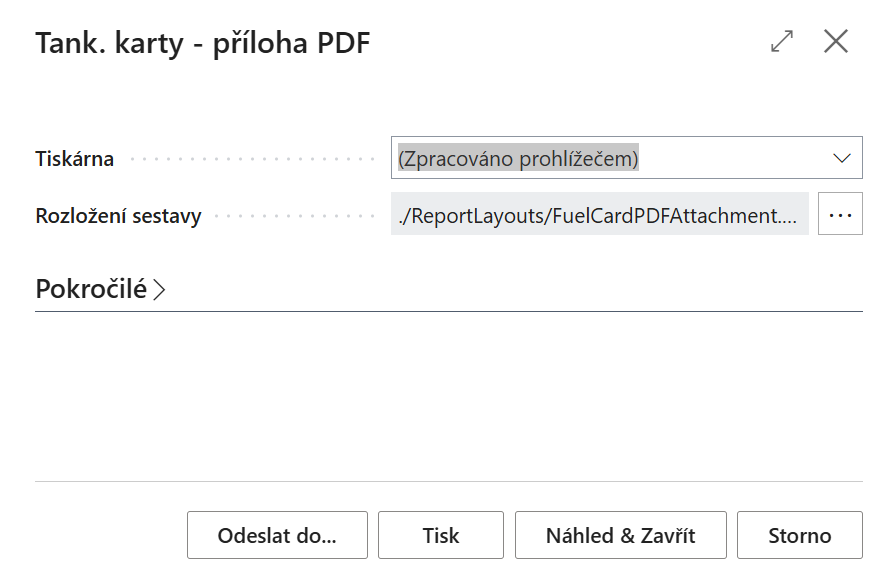Click the chevron next to Pokročilé
This screenshot has width=891, height=588.
tap(159, 290)
